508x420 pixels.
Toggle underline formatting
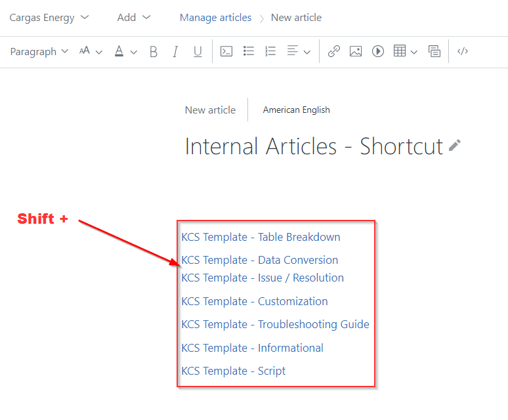(198, 51)
